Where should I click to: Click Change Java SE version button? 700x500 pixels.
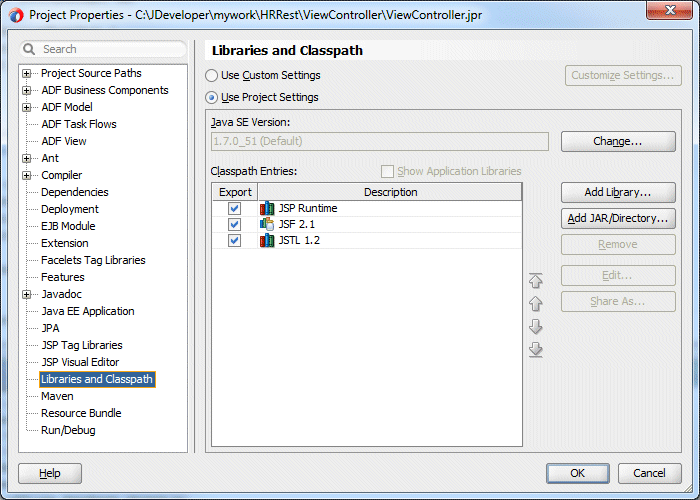click(618, 142)
